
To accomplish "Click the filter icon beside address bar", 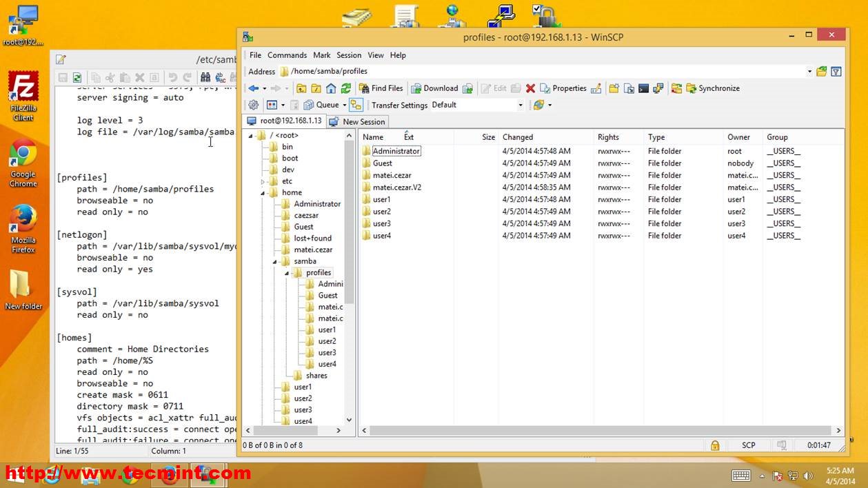I will [x=836, y=71].
